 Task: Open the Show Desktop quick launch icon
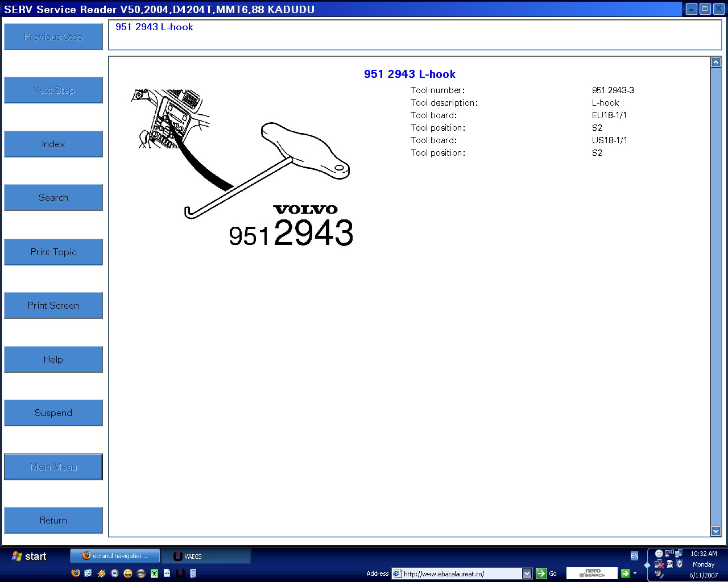[x=88, y=573]
